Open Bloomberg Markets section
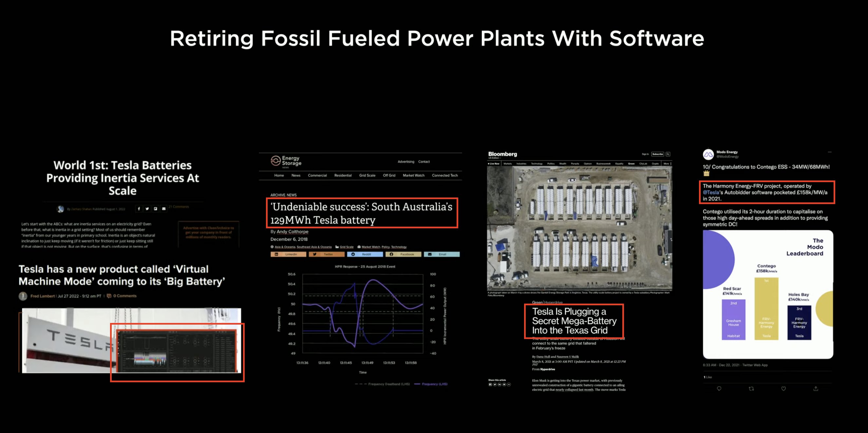 (x=508, y=164)
